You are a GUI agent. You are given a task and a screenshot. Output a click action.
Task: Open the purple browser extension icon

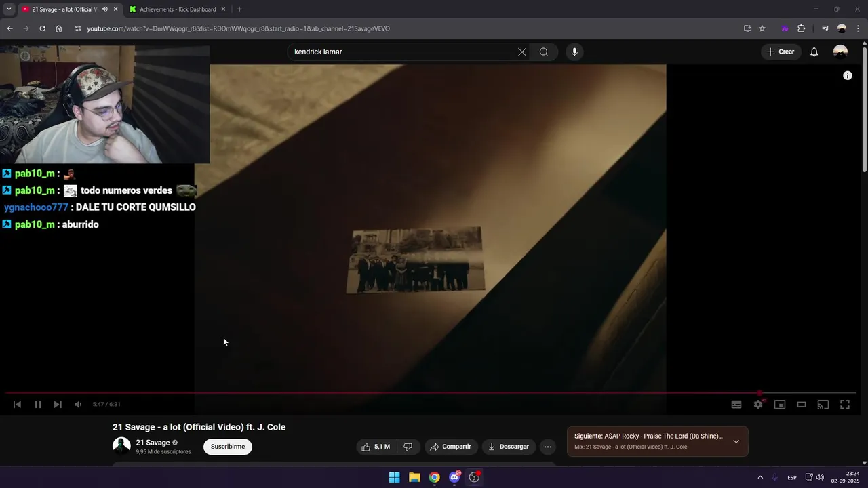[785, 28]
